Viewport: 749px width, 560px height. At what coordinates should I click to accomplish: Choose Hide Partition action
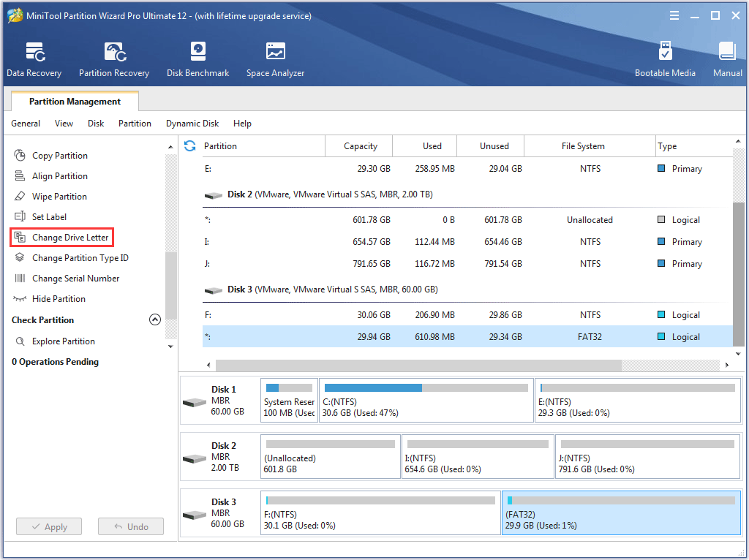(x=59, y=299)
